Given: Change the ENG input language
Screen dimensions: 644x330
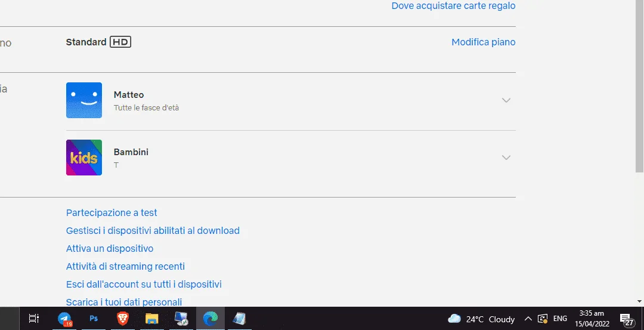Looking at the screenshot, I should (560, 319).
